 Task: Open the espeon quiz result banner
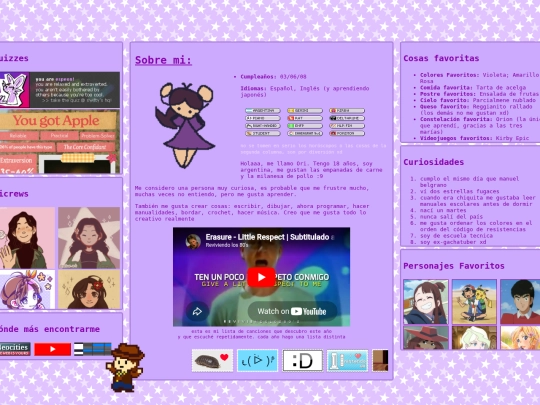(60, 90)
